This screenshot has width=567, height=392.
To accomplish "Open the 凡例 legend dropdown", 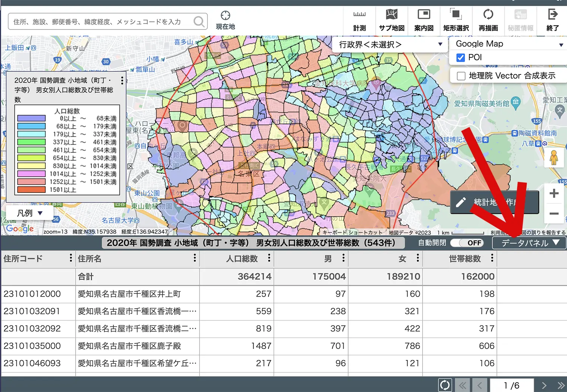I will (x=29, y=212).
